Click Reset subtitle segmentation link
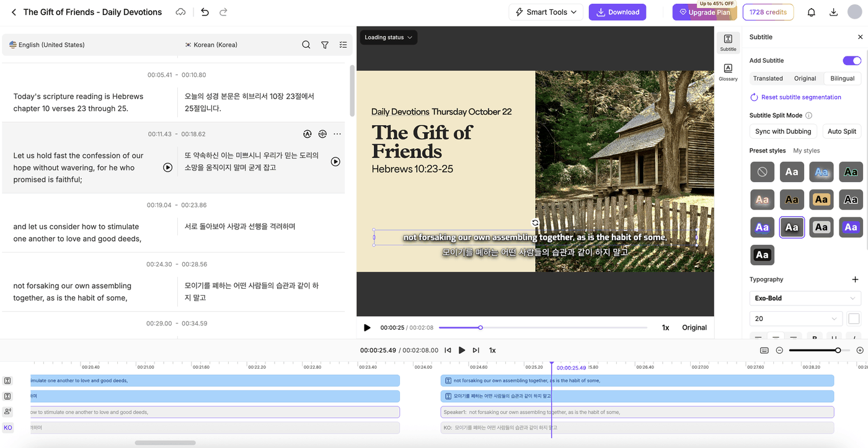Image resolution: width=868 pixels, height=448 pixels. 795,97
